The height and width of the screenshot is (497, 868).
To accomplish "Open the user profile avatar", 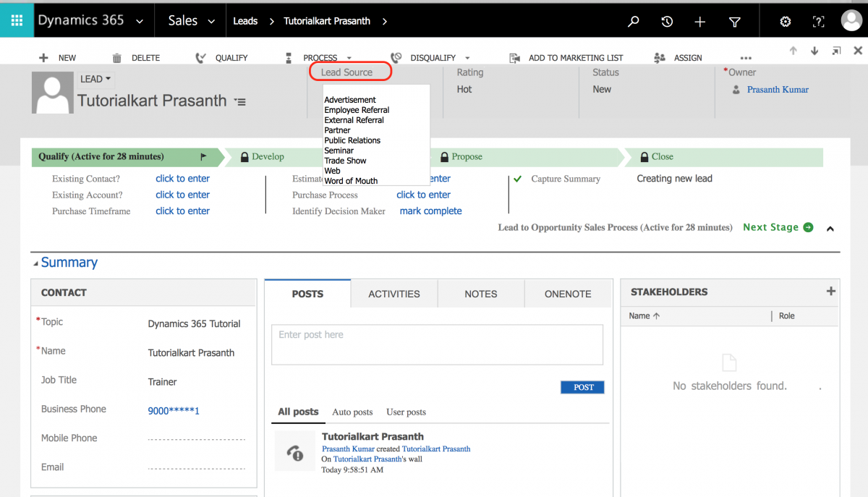I will coord(851,21).
